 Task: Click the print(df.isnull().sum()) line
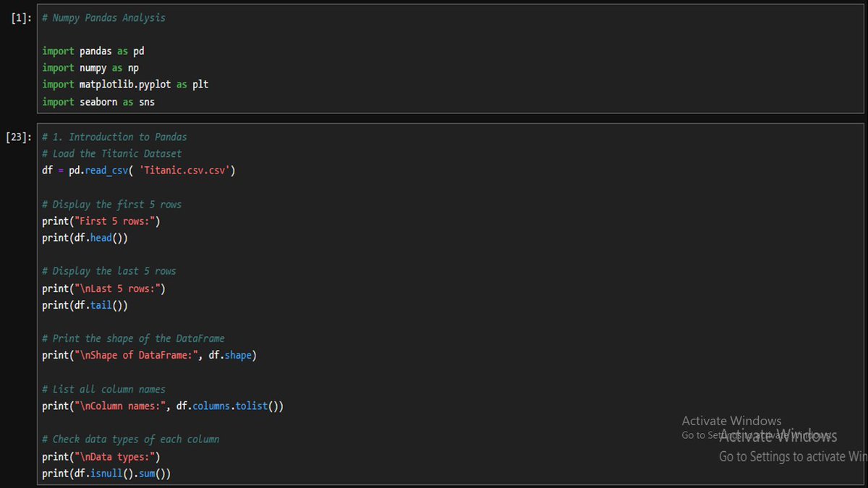[x=106, y=474]
